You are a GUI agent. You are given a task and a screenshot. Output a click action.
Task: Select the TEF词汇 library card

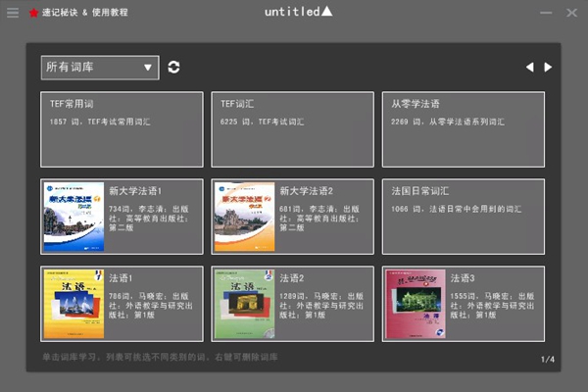[292, 129]
